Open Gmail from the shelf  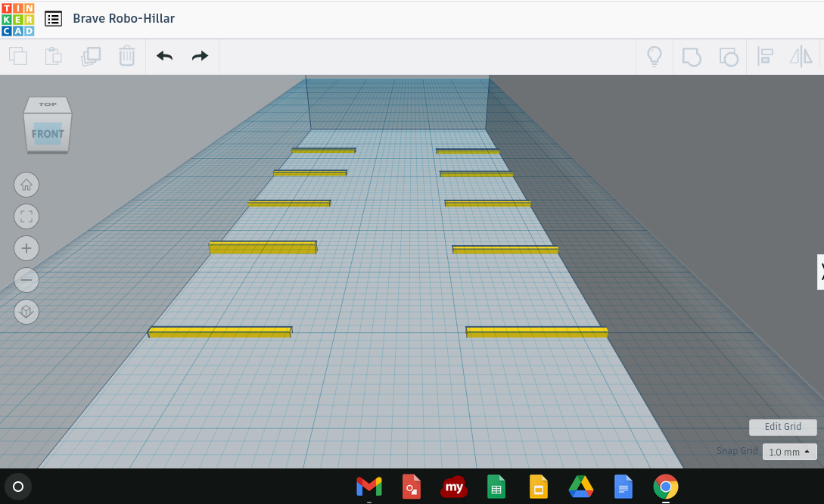[369, 487]
